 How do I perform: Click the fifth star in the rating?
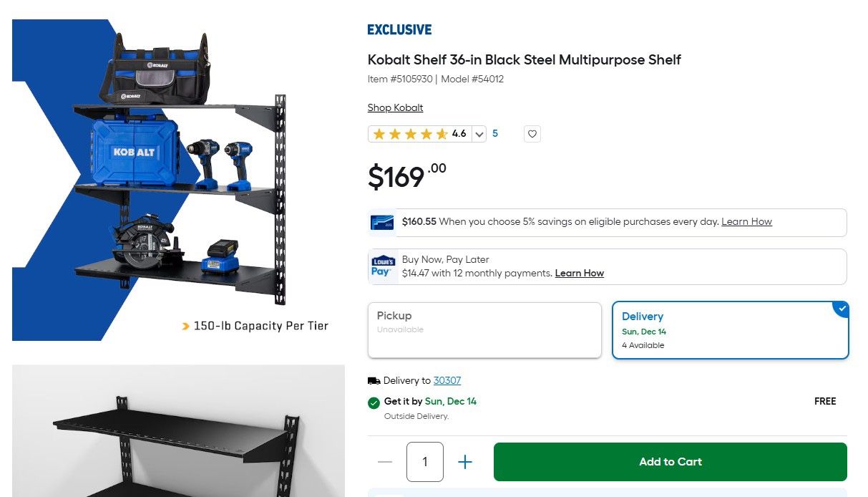point(443,133)
